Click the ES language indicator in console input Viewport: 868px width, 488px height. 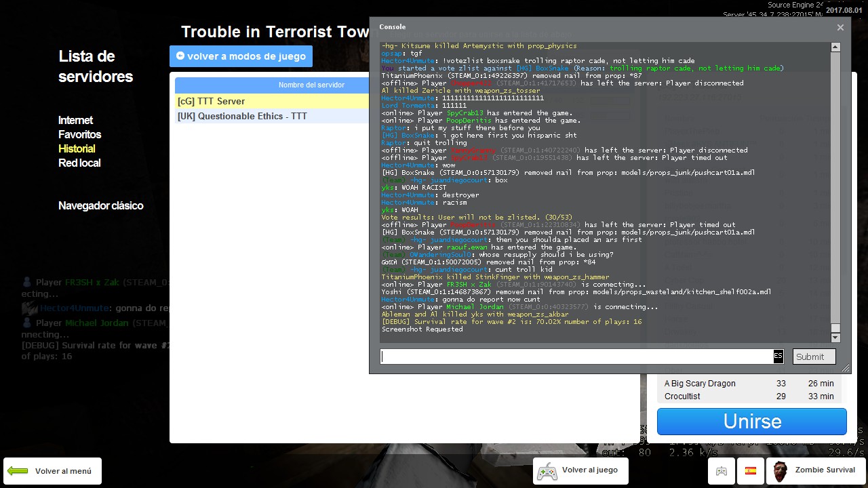click(x=778, y=357)
